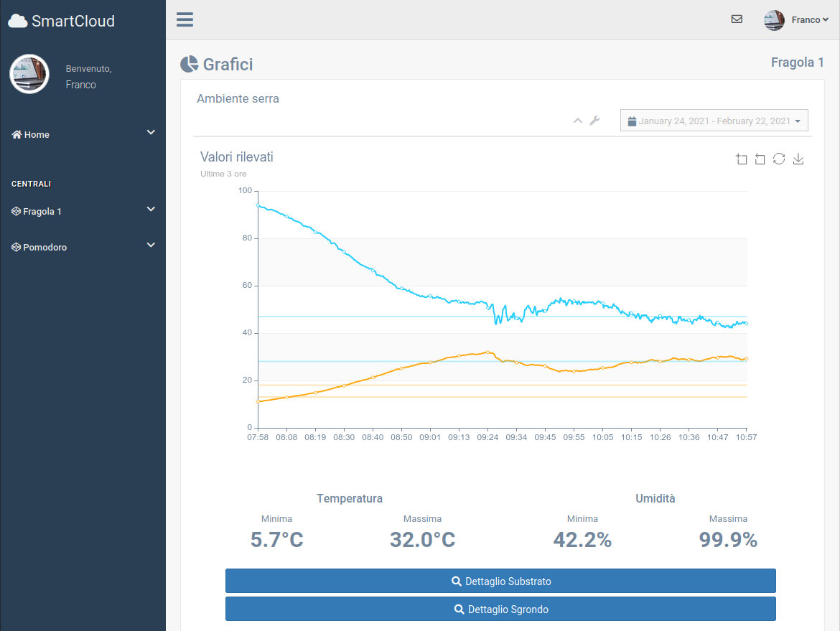Viewport: 840px width, 631px height.
Task: Toggle the hamburger sidebar menu
Action: click(x=185, y=20)
